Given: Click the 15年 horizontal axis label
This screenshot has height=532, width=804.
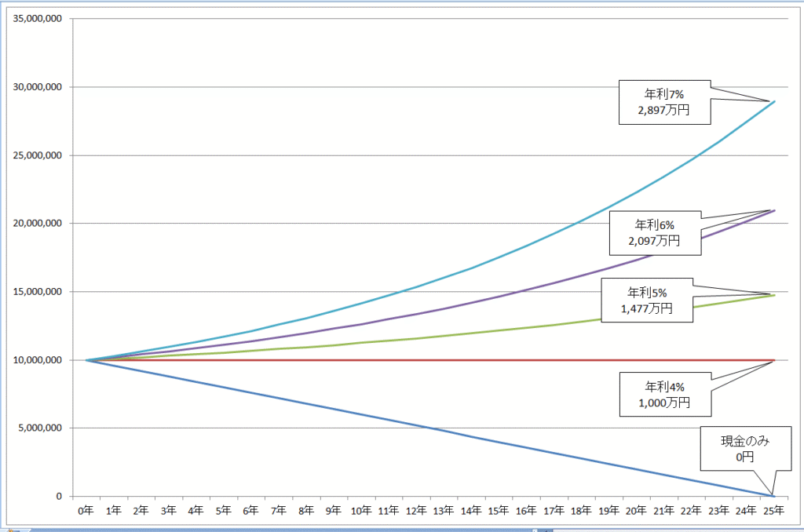Looking at the screenshot, I should 499,511.
